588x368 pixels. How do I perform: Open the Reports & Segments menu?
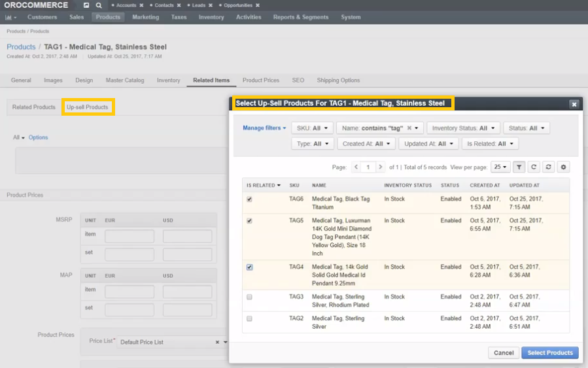click(301, 17)
